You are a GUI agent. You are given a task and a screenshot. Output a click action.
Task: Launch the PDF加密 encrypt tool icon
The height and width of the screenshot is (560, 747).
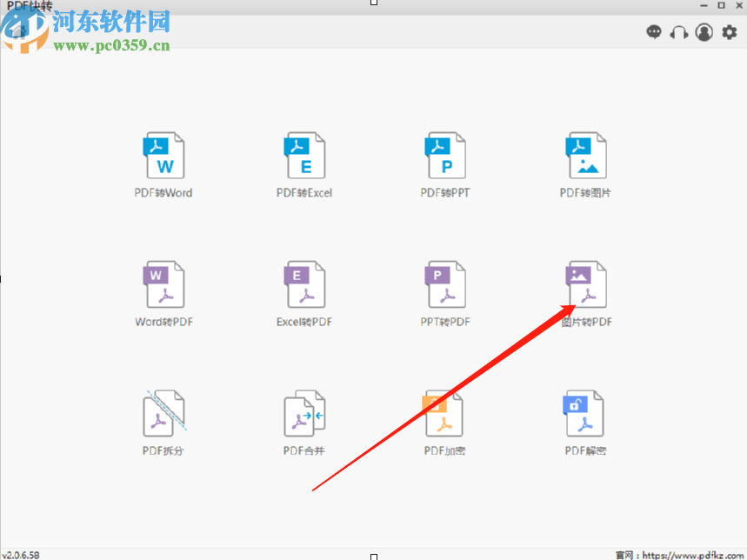(442, 413)
